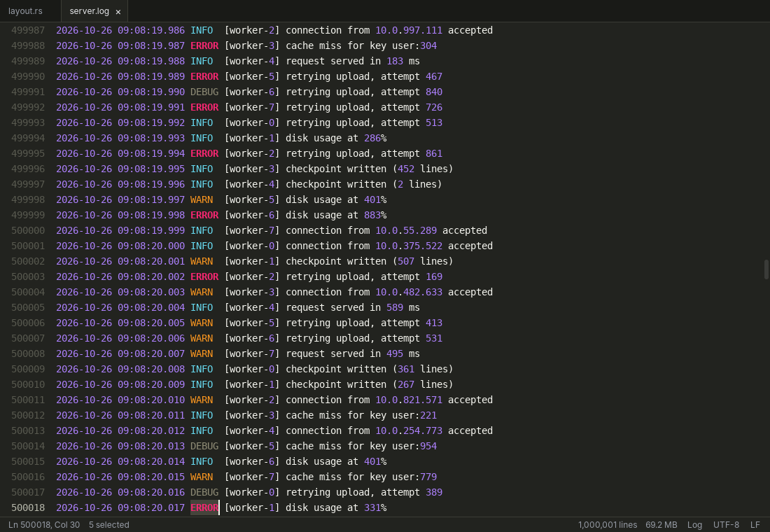Click 'disk usage at 883%' text
The height and width of the screenshot is (532, 770).
point(336,215)
